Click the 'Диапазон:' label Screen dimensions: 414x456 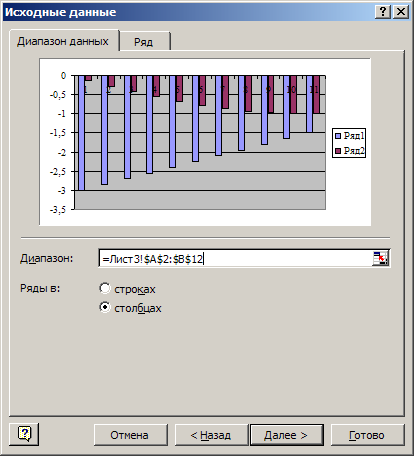46,258
